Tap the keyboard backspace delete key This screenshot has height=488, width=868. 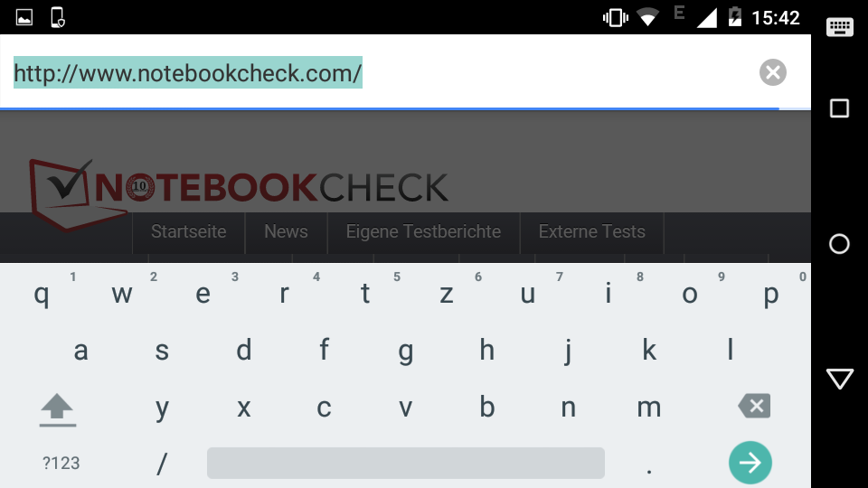point(754,406)
